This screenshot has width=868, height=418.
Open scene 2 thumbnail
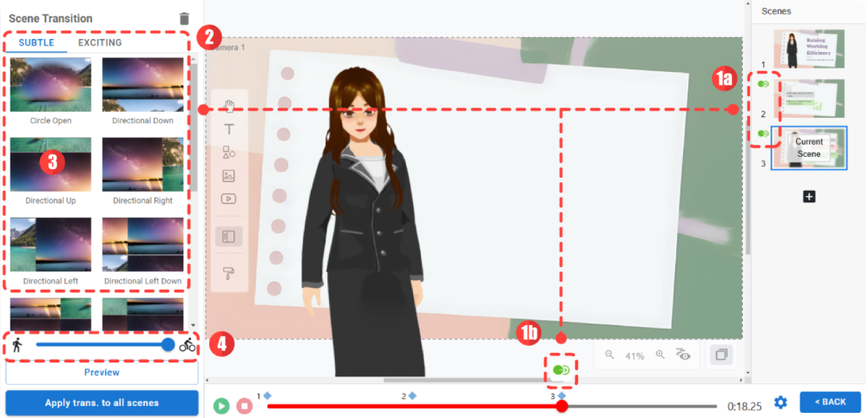coord(809,98)
